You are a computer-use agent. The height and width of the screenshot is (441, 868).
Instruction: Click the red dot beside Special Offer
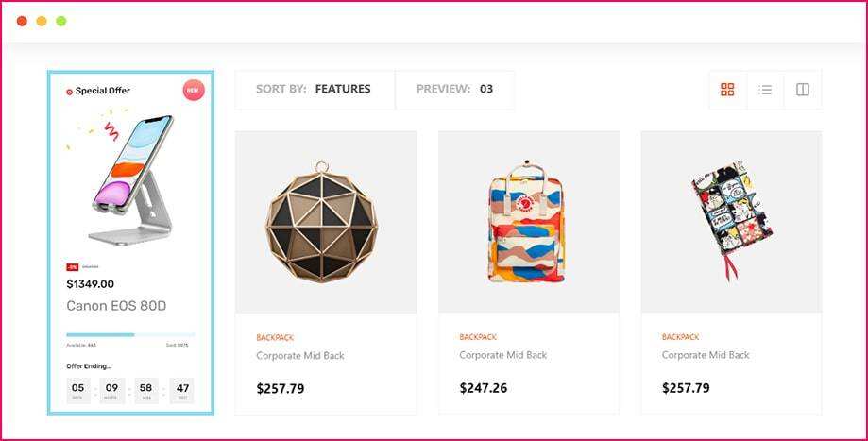click(x=69, y=92)
